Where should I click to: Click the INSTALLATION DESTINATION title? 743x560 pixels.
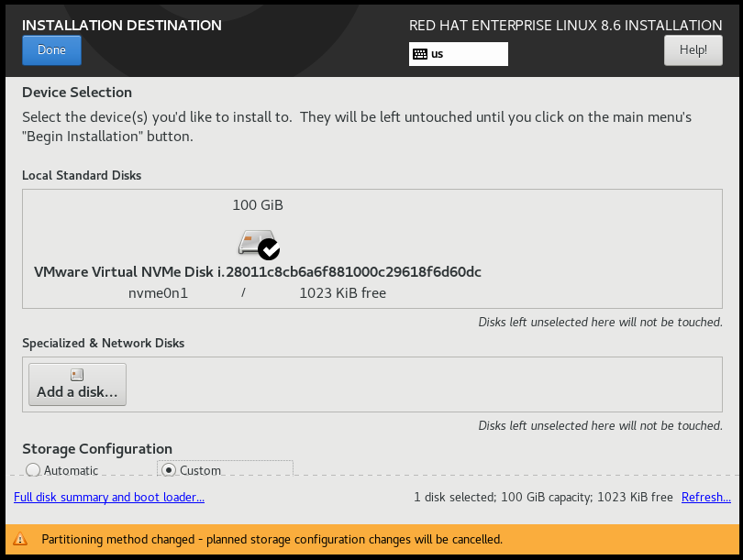tap(122, 25)
